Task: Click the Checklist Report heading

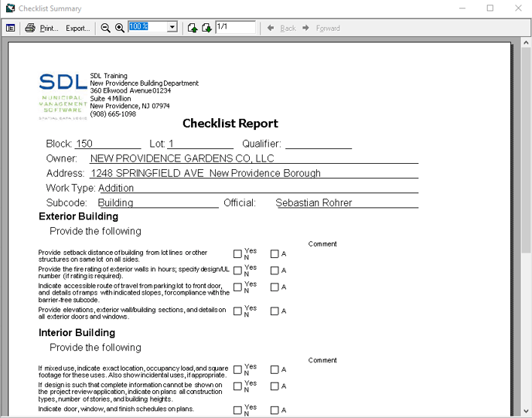Action: (x=230, y=124)
